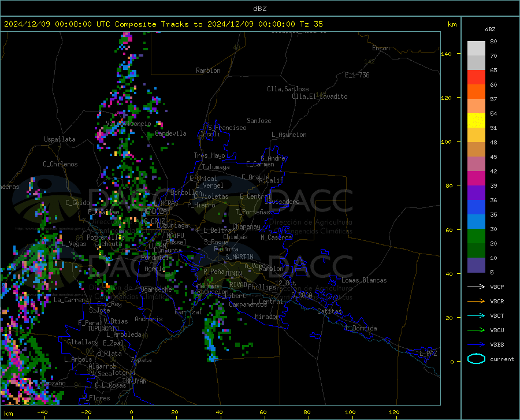Click the Mirador label on map
This screenshot has width=520, height=420.
[266, 317]
